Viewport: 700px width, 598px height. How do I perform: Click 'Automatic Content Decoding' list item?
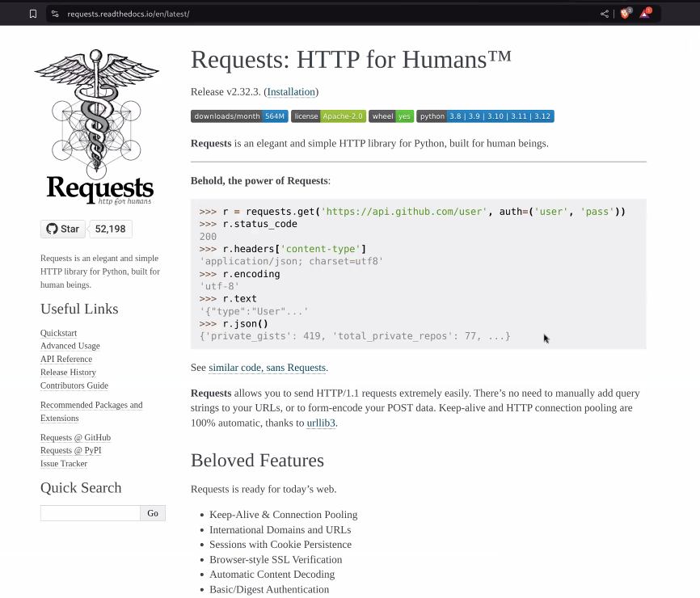tap(272, 575)
